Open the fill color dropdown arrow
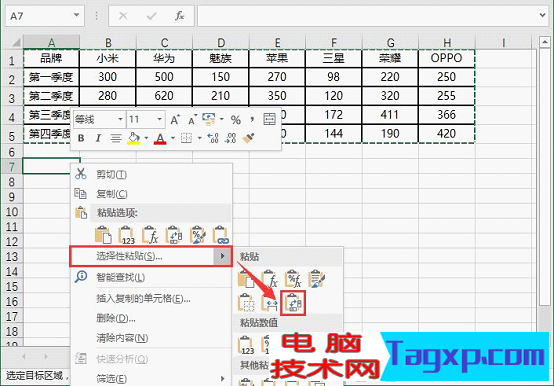 coord(146,138)
